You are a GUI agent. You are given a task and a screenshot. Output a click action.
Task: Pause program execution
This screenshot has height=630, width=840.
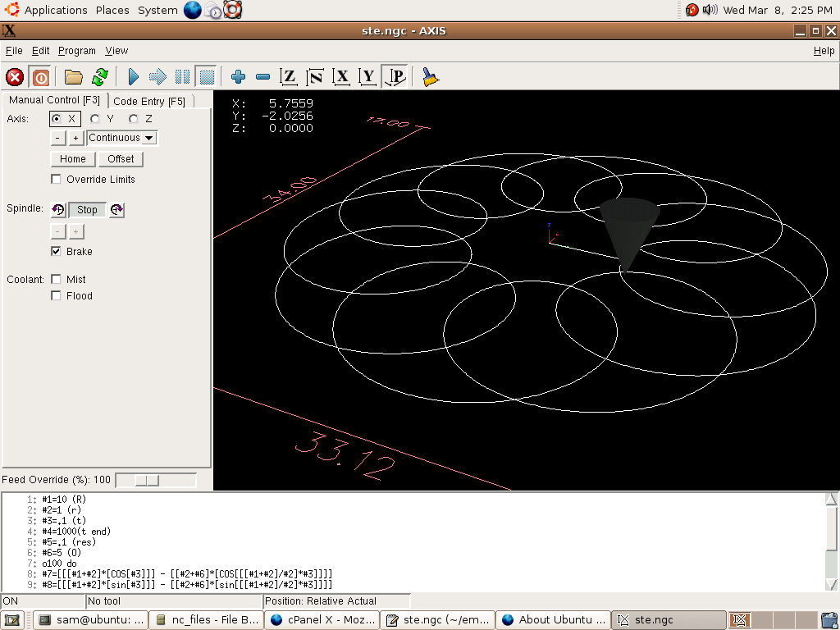183,77
